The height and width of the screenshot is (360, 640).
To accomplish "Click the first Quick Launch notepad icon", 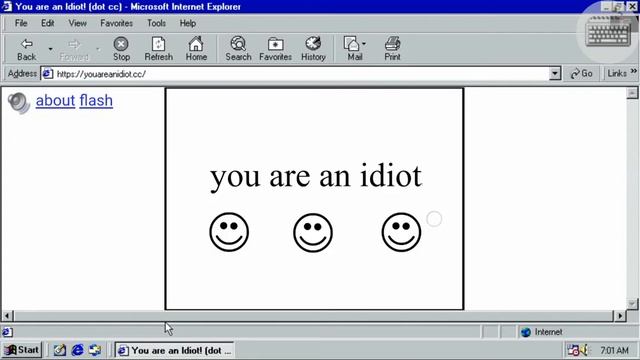I will (x=60, y=350).
